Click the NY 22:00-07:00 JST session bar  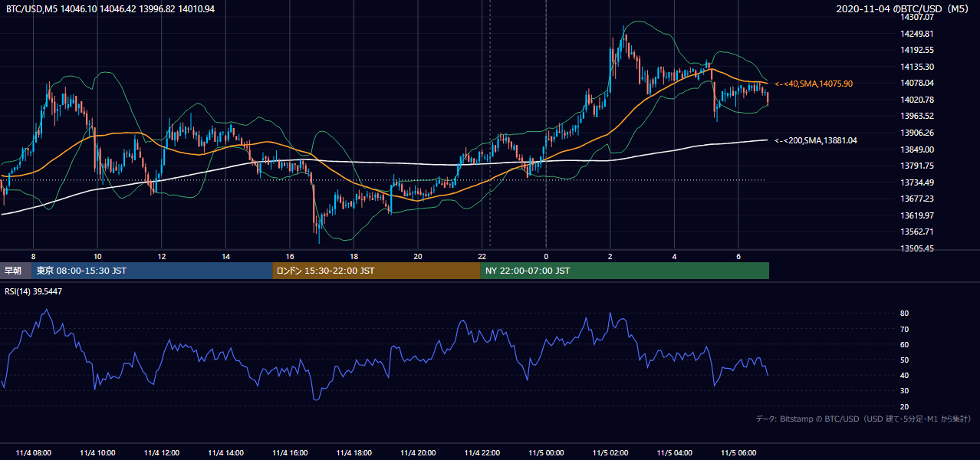tap(625, 271)
